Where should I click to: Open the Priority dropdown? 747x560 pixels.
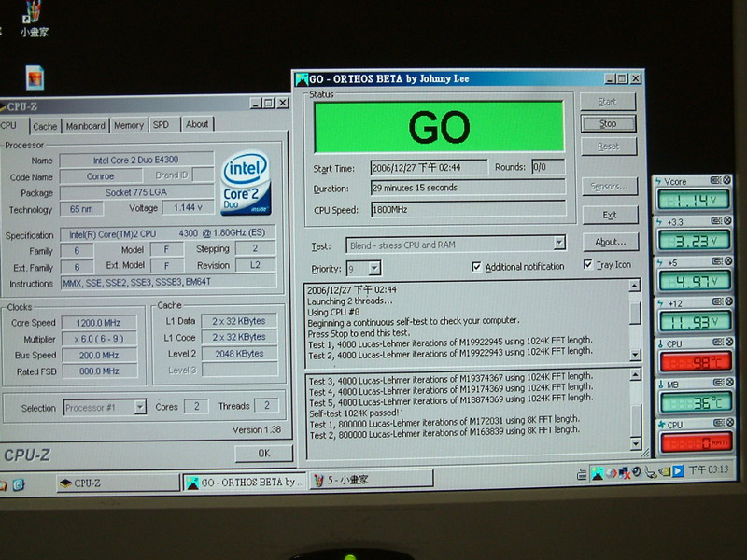click(x=375, y=269)
